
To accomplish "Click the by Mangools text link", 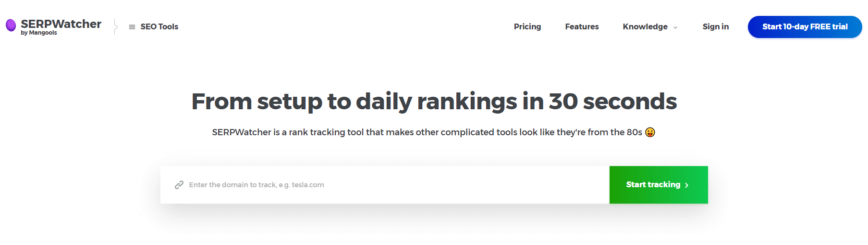I will pos(39,33).
